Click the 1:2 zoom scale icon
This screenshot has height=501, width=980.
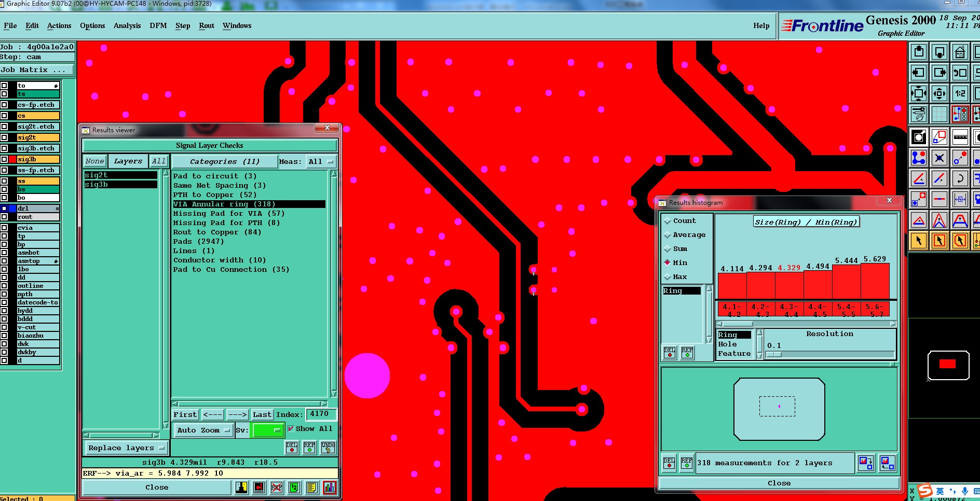click(960, 93)
